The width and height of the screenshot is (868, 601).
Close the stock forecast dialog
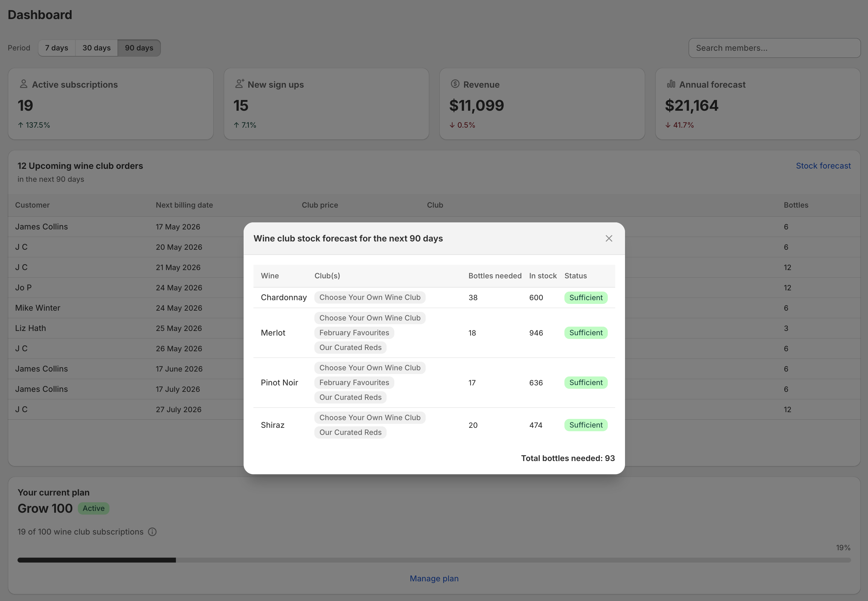(608, 238)
